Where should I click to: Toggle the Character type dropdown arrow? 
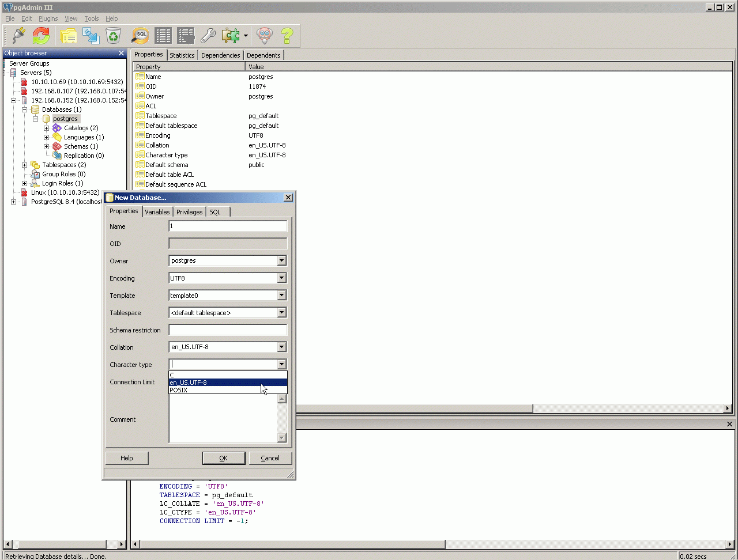tap(282, 364)
